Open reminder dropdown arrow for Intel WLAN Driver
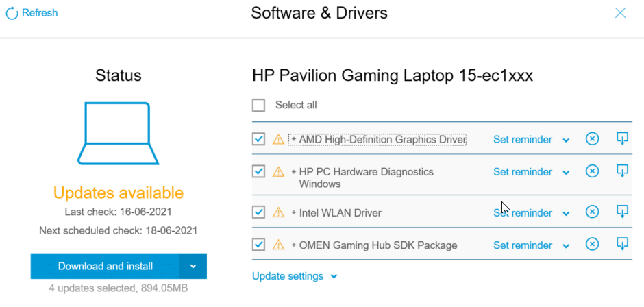Image resolution: width=644 pixels, height=307 pixels. (566, 214)
